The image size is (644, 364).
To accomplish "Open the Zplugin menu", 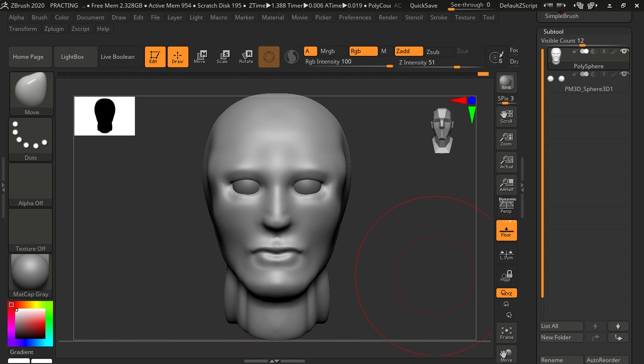I will 54,29.
